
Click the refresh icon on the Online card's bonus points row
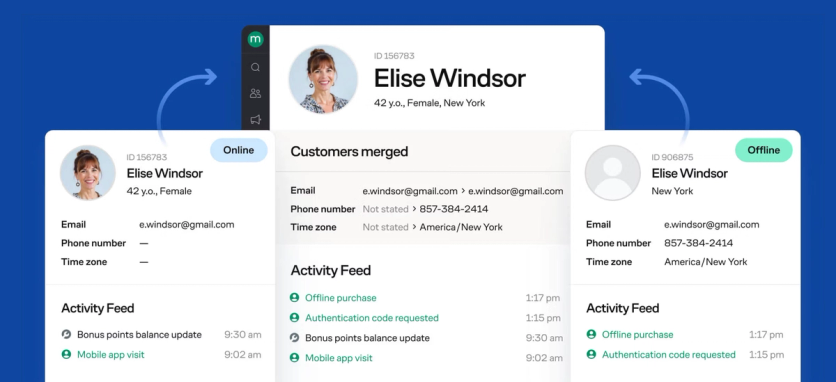pyautogui.click(x=66, y=335)
